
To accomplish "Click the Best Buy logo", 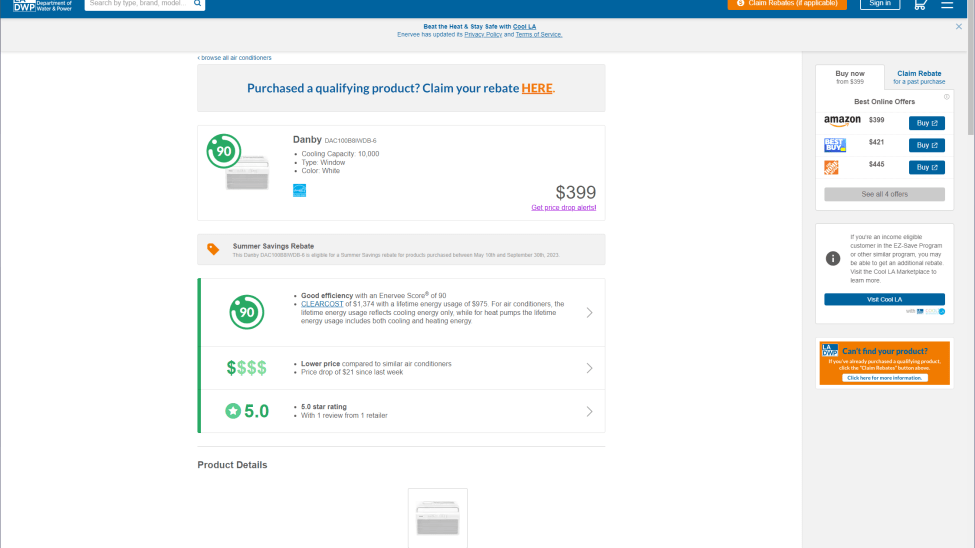I will click(834, 145).
